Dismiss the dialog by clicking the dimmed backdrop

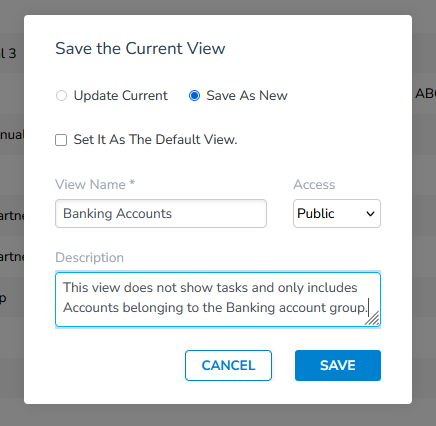[x=218, y=415]
